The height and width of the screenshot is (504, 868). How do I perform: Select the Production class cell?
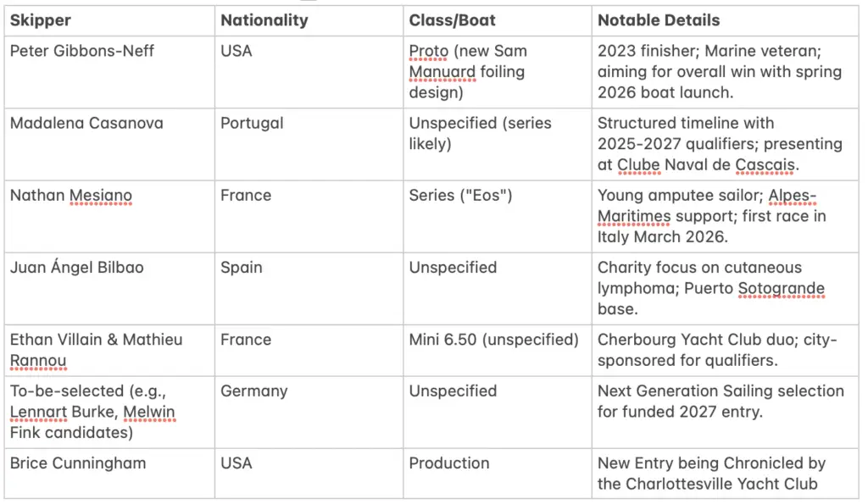pyautogui.click(x=449, y=463)
